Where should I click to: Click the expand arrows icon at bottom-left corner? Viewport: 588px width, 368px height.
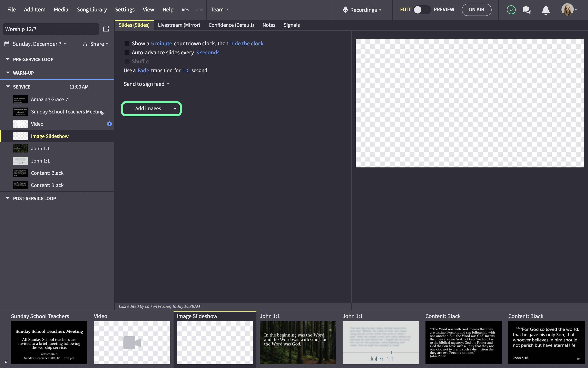pyautogui.click(x=6, y=362)
